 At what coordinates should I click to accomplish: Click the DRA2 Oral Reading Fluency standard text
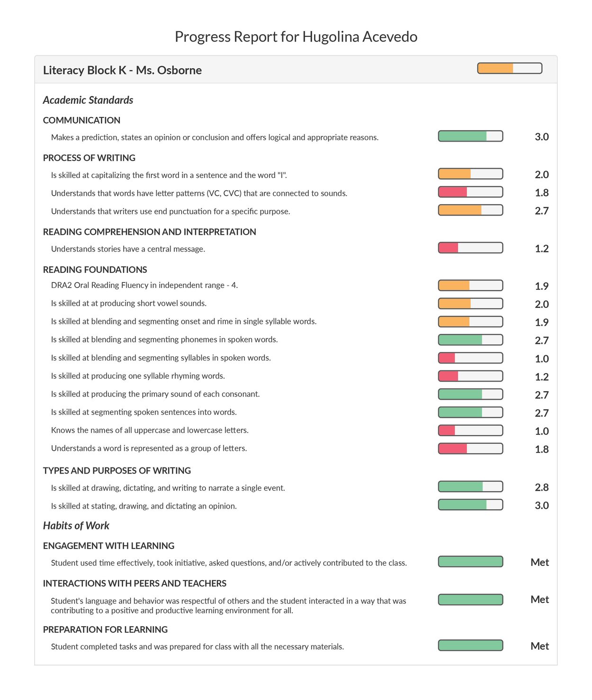[x=144, y=285]
